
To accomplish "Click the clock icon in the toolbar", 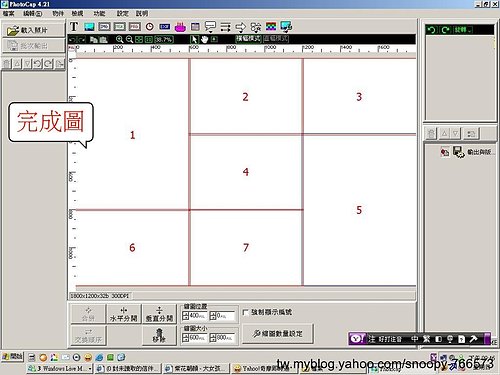I will pyautogui.click(x=150, y=27).
